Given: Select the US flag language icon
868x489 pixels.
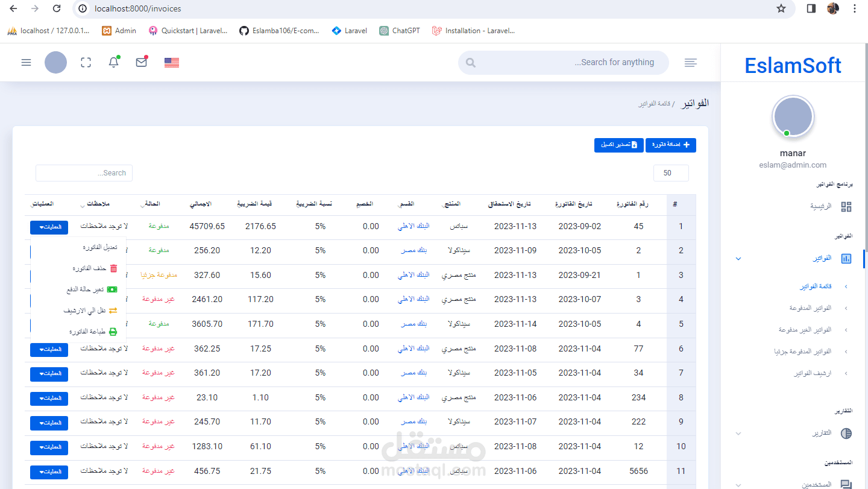Looking at the screenshot, I should pos(172,62).
